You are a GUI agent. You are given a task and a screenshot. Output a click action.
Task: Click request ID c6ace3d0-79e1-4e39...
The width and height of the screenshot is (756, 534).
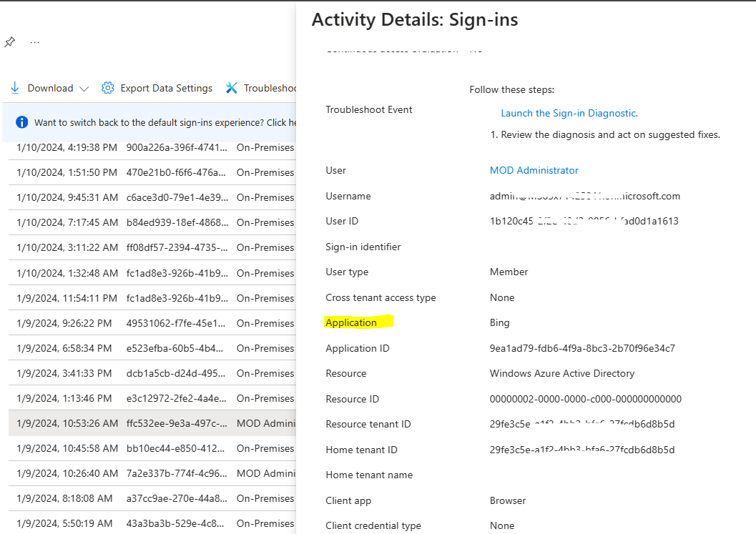coord(177,197)
